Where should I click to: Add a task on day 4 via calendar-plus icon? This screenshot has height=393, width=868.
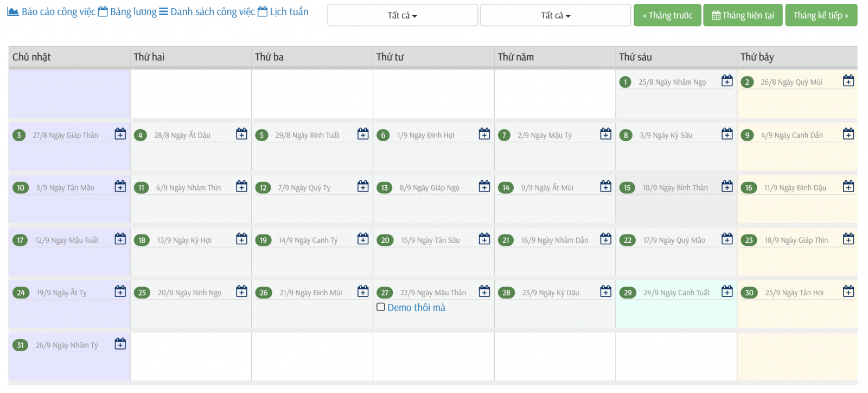[242, 134]
